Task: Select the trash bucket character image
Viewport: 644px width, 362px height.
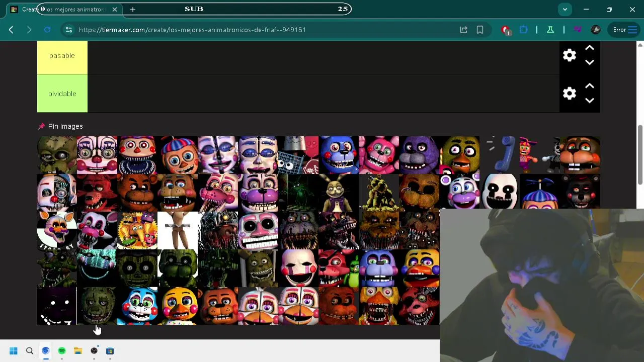Action: tap(298, 155)
